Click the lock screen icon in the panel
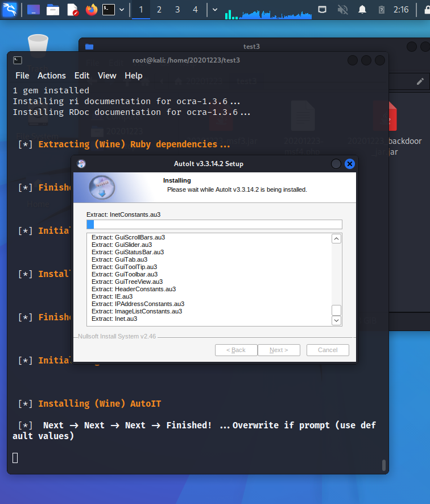The height and width of the screenshot is (504, 430). (x=427, y=10)
